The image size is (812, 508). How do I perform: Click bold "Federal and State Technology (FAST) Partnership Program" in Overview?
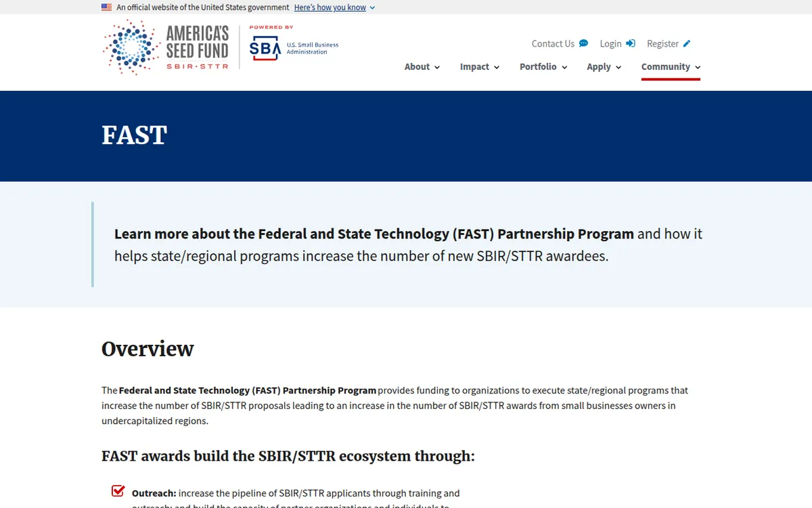point(248,390)
